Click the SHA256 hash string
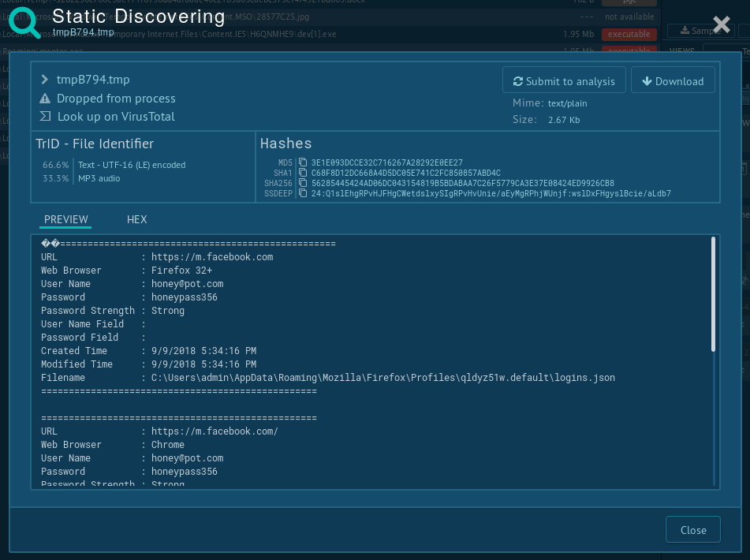Viewport: 750px width, 560px height. (x=462, y=183)
